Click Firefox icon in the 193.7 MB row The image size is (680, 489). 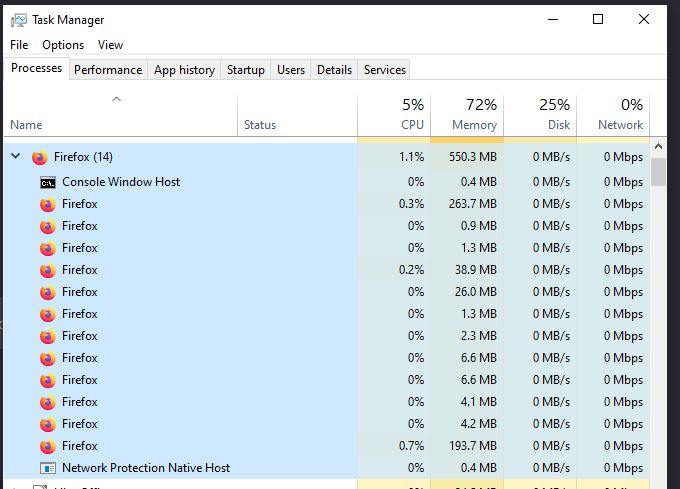click(x=48, y=447)
